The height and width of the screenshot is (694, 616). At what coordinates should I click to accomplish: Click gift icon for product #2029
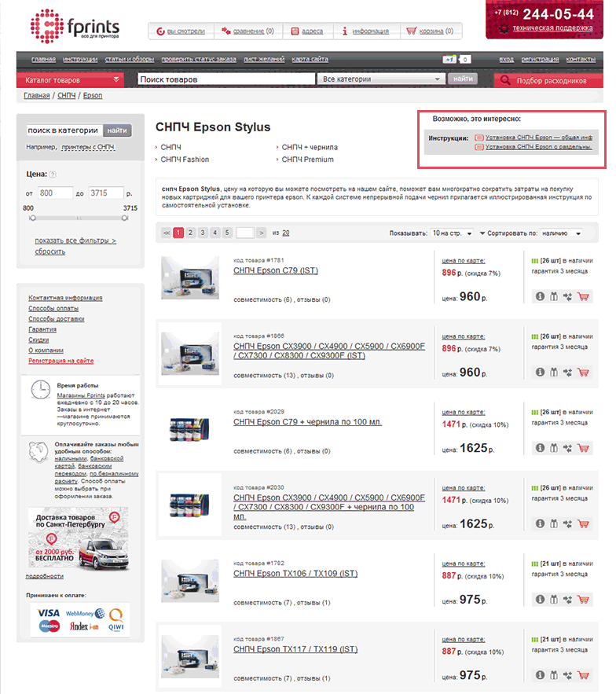[x=554, y=448]
